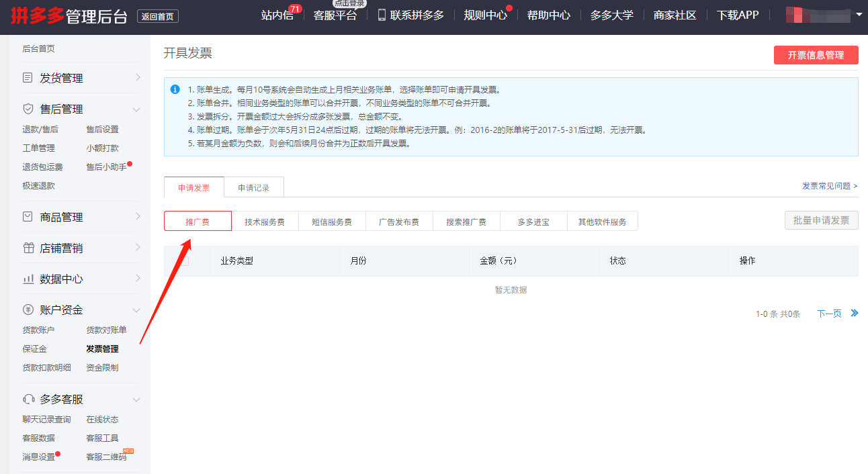The image size is (868, 474).
Task: Go to 下一页 pagination link
Action: click(x=829, y=314)
